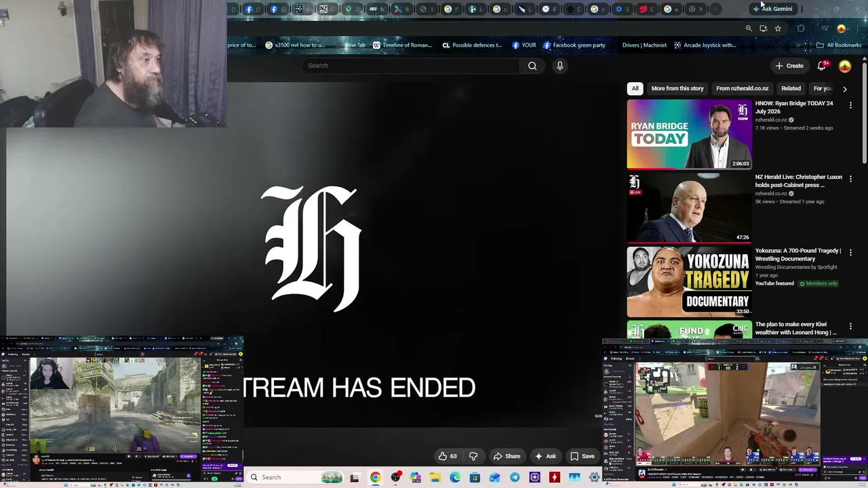Click the Ask button below video
Image resolution: width=868 pixels, height=488 pixels.
[x=545, y=456]
